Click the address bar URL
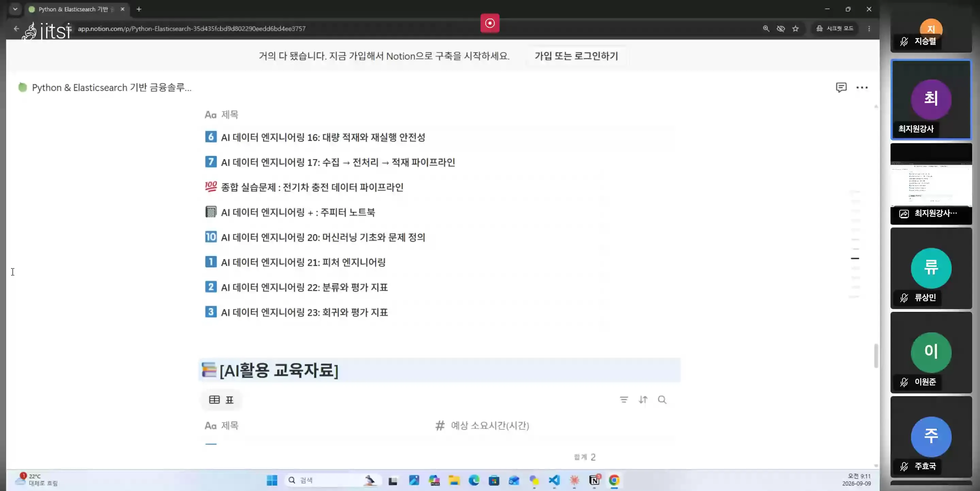The height and width of the screenshot is (491, 980). [x=191, y=29]
